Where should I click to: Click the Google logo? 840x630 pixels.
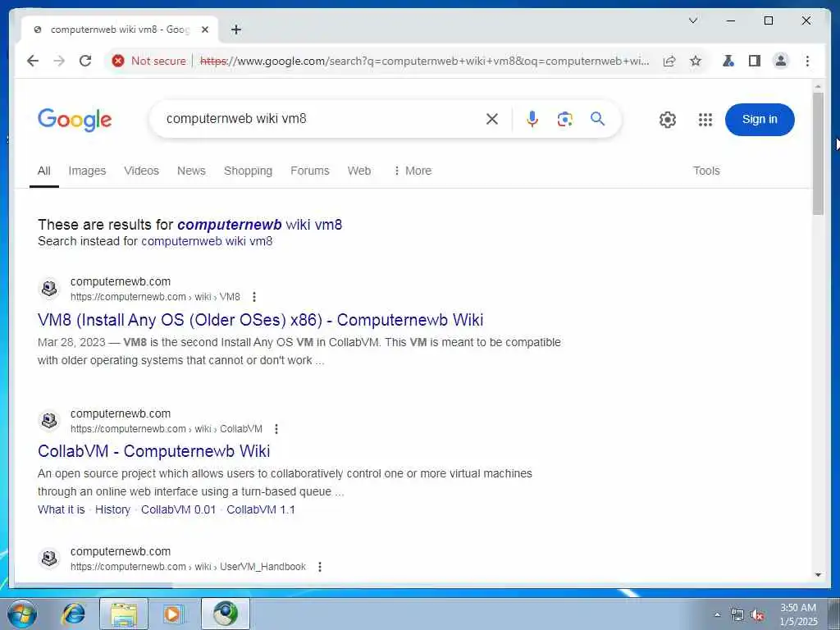75,120
